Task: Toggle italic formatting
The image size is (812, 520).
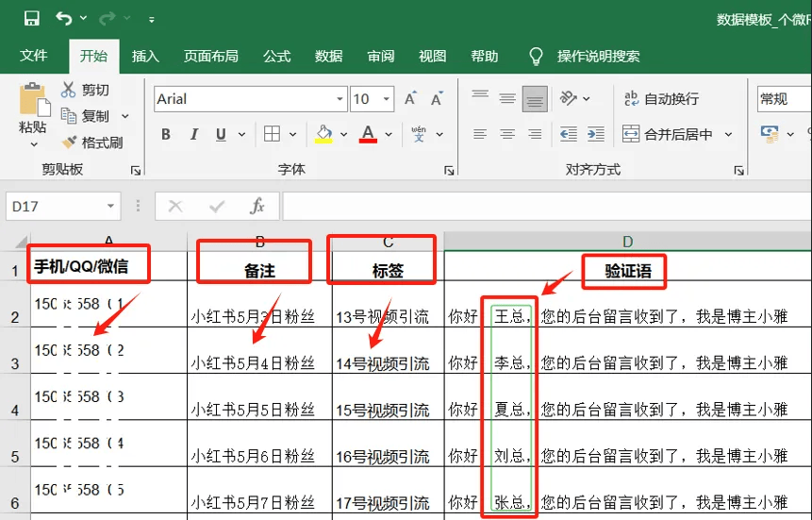Action: click(x=193, y=134)
